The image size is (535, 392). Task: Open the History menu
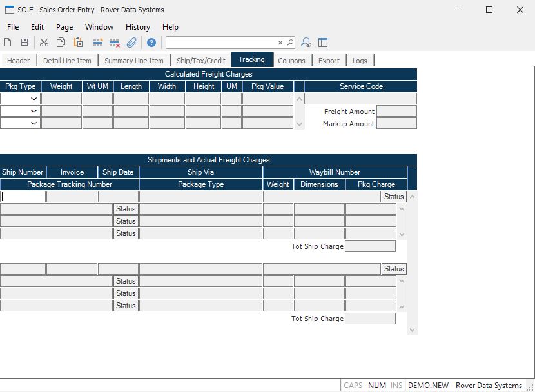coord(137,27)
